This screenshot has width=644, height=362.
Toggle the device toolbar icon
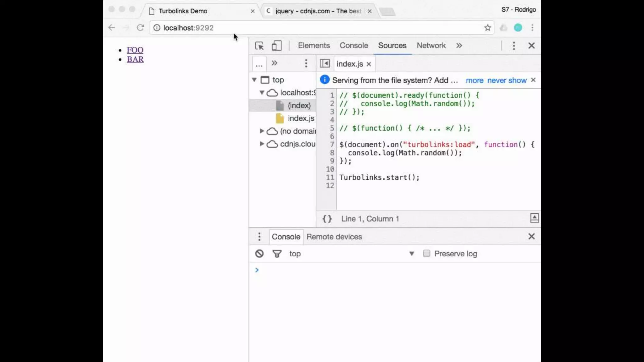click(x=276, y=46)
